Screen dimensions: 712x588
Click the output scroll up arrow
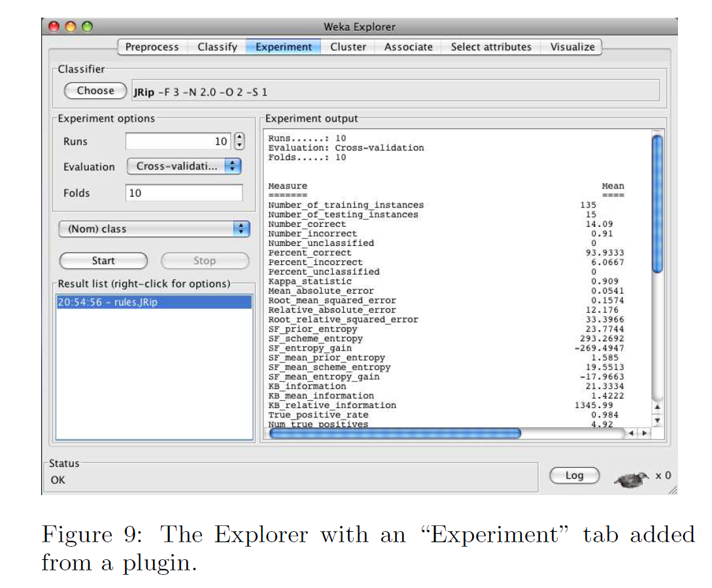point(657,407)
